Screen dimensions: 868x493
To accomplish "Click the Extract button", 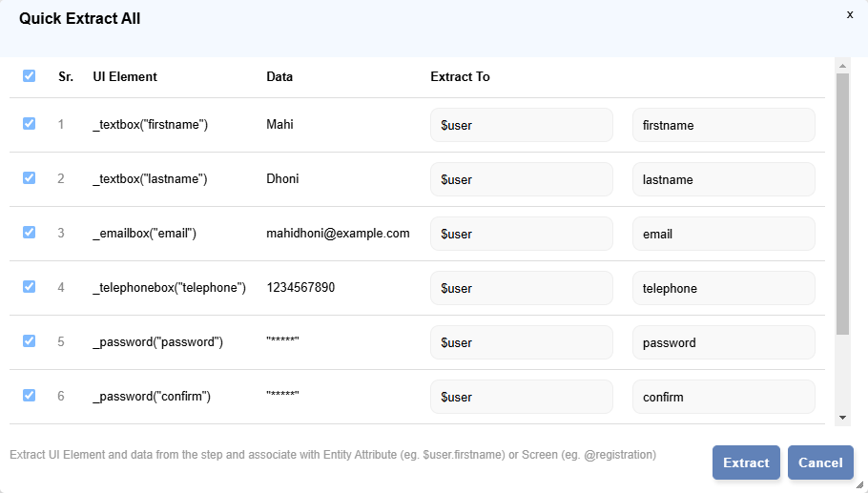I will point(745,462).
